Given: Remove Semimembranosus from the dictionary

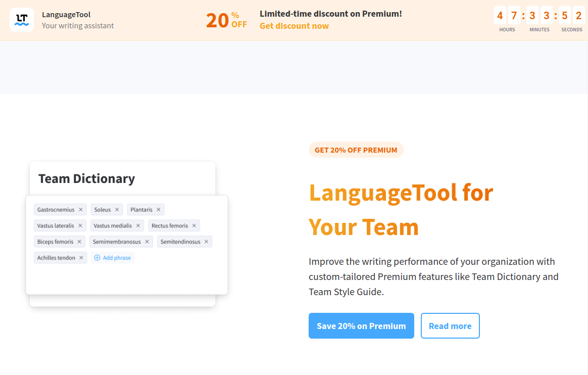Looking at the screenshot, I should pos(147,242).
